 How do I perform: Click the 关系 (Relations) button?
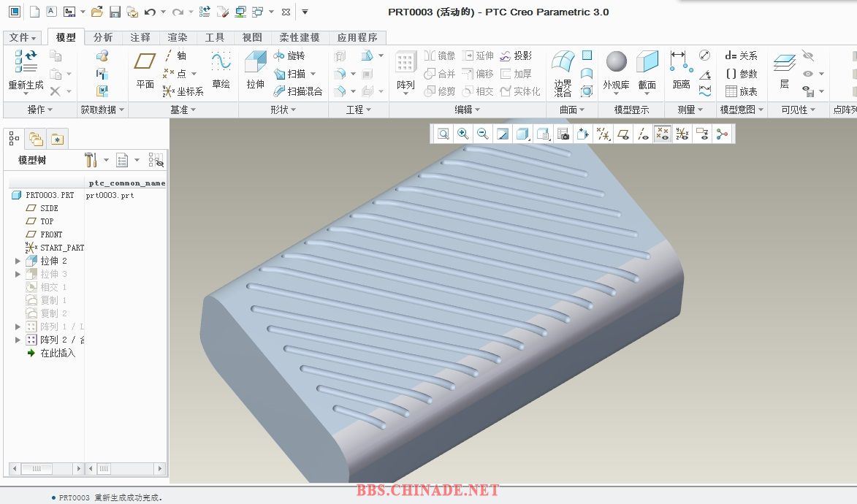pyautogui.click(x=741, y=56)
